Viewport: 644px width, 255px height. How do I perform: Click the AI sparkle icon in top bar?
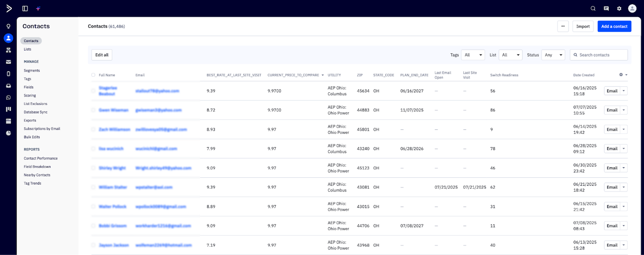[38, 8]
